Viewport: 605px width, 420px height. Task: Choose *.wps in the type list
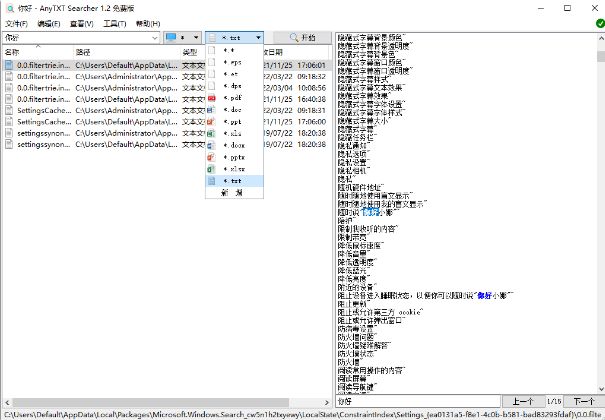(235, 62)
